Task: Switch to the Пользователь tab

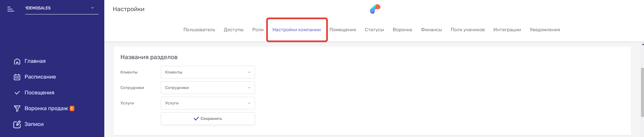Action: pos(199,30)
